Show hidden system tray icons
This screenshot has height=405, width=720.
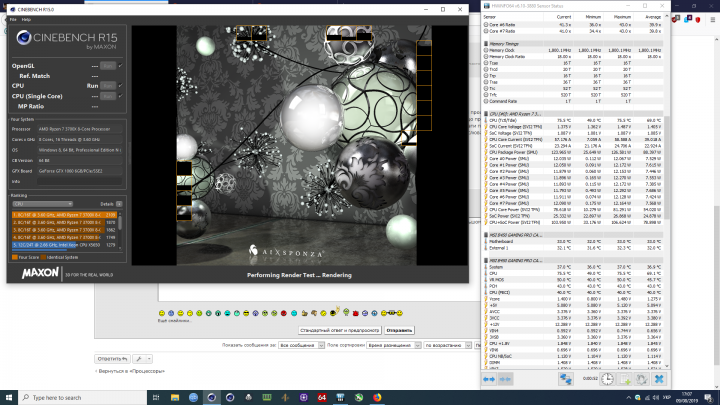point(628,398)
